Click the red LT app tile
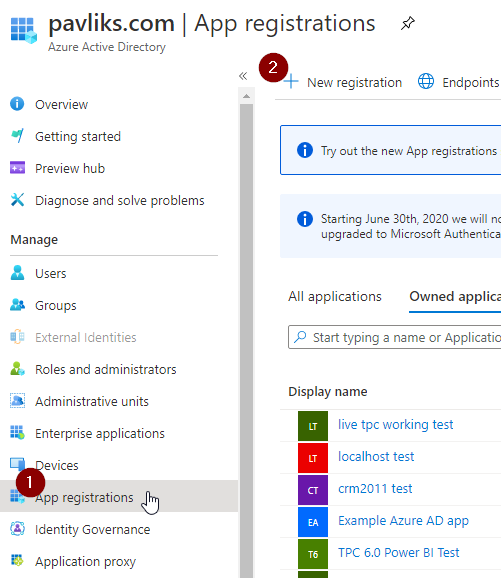Image resolution: width=501 pixels, height=578 pixels. coord(313,458)
